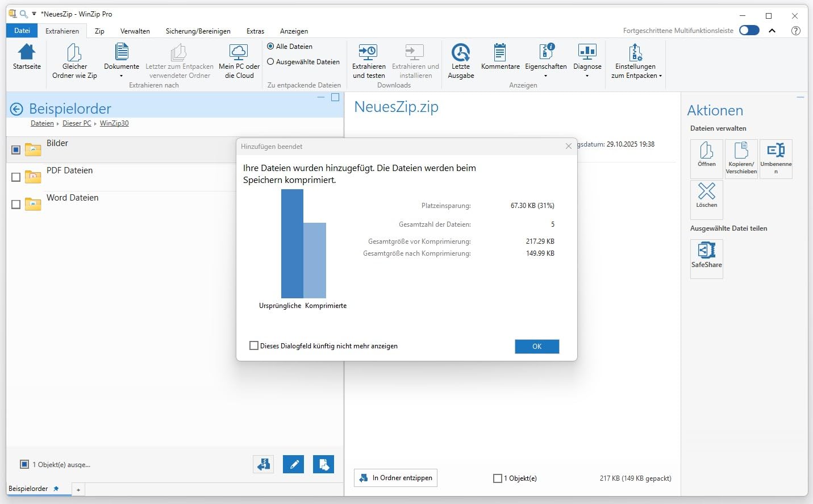Maximize the file pane with the square icon
813x504 pixels.
pyautogui.click(x=335, y=97)
